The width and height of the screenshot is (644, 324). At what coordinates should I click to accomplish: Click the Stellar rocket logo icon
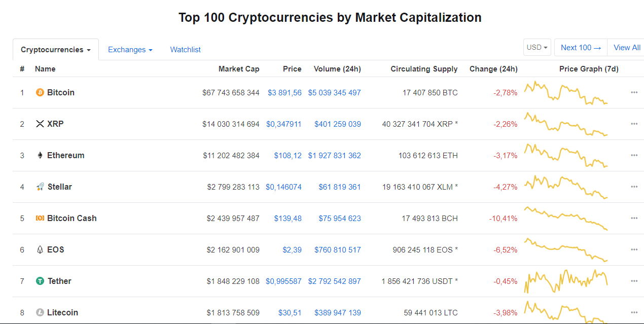[40, 187]
